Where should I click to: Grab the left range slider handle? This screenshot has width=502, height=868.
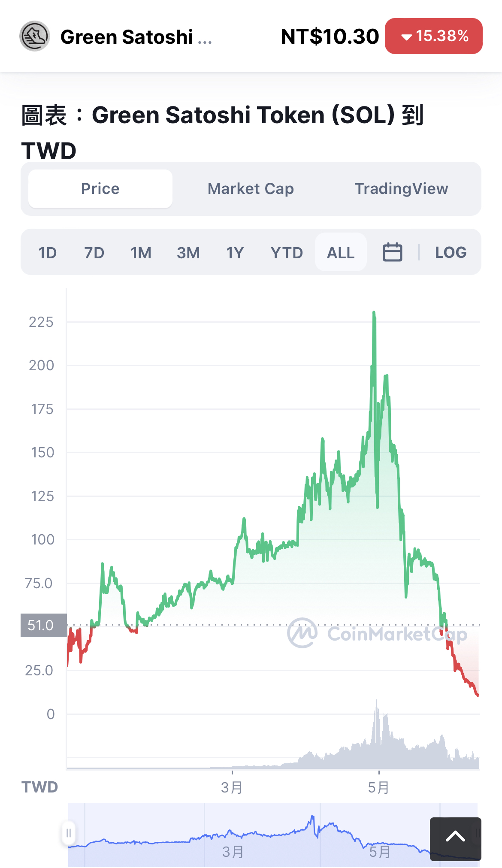pyautogui.click(x=69, y=833)
